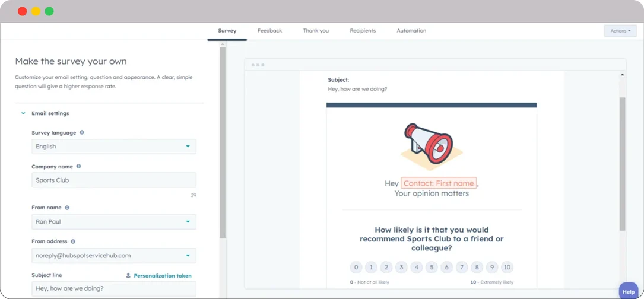
Task: Open the Survey tab
Action: click(x=227, y=31)
